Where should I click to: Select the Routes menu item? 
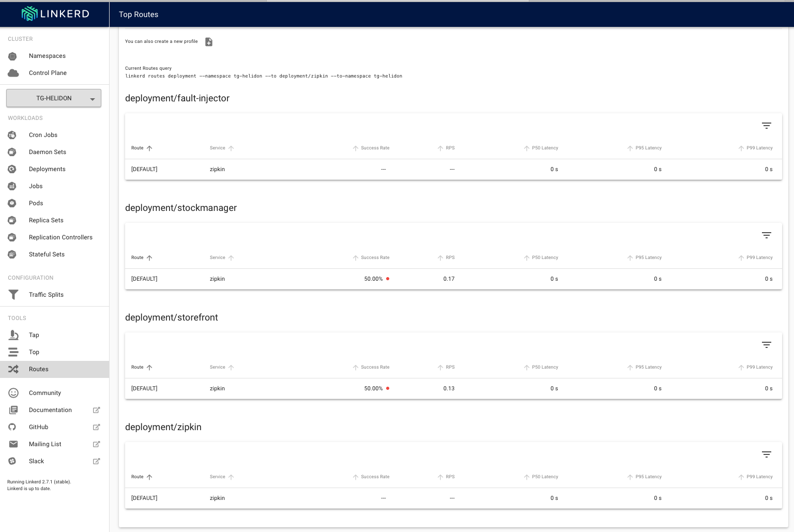pyautogui.click(x=54, y=369)
